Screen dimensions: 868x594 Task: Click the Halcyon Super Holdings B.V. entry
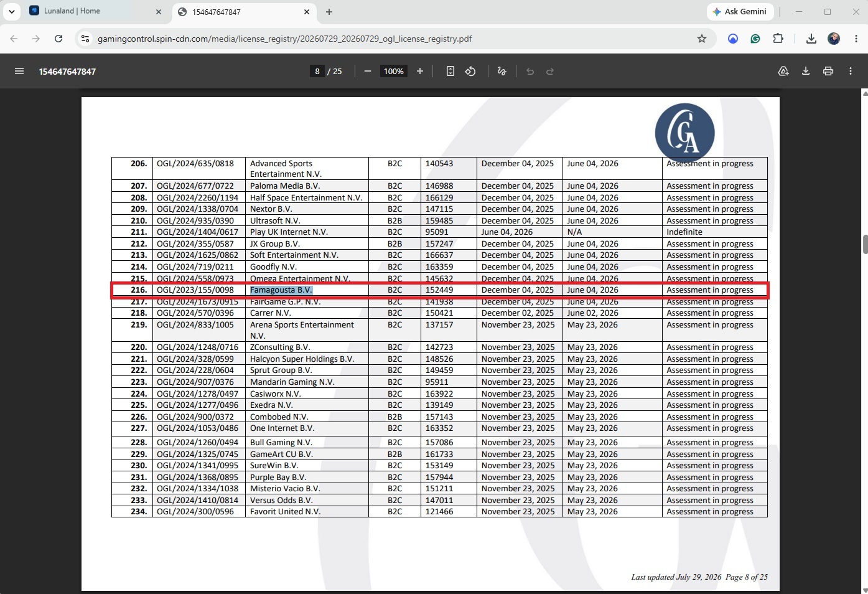tap(302, 359)
